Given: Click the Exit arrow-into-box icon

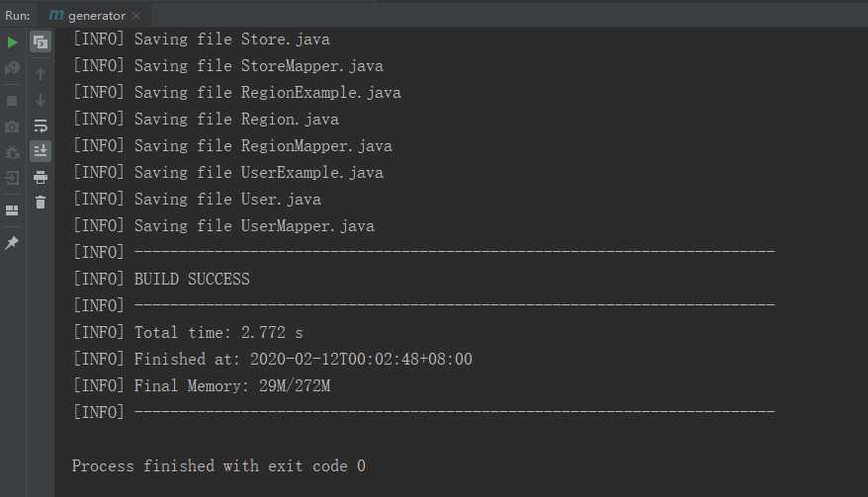Looking at the screenshot, I should click(12, 178).
